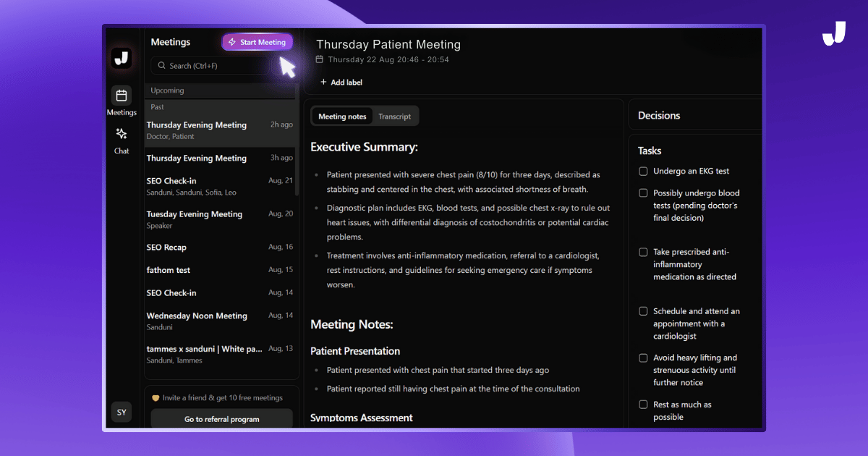The width and height of the screenshot is (868, 456).
Task: Click the plus icon next to Add label
Action: (323, 83)
